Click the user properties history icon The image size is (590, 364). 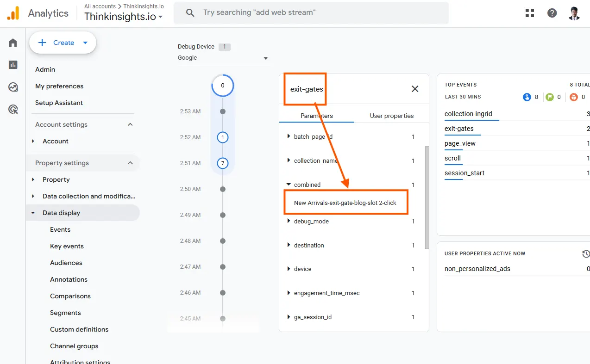tap(586, 253)
